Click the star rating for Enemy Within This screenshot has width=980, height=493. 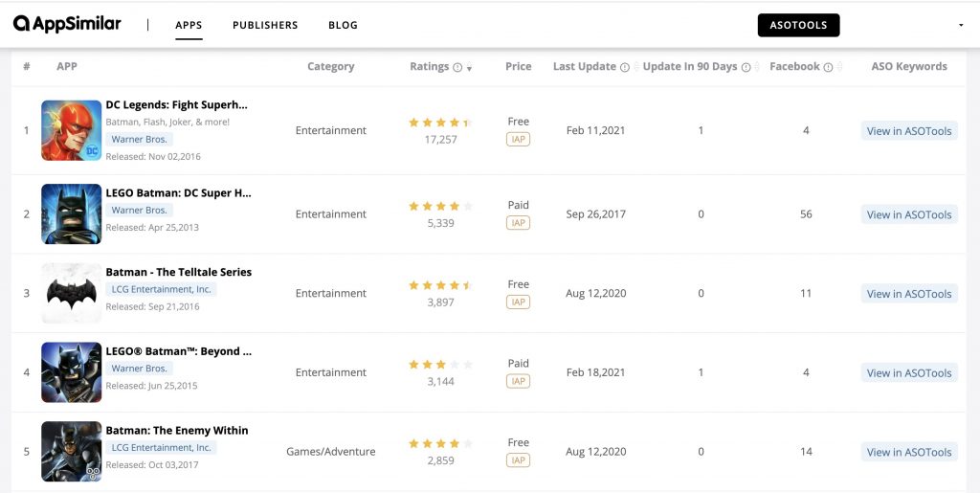pyautogui.click(x=440, y=443)
